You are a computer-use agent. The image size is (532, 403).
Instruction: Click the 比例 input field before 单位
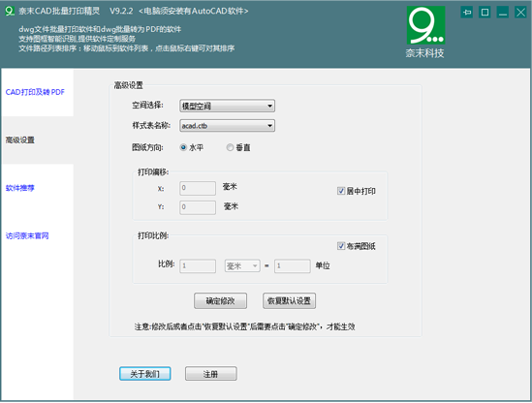[292, 266]
